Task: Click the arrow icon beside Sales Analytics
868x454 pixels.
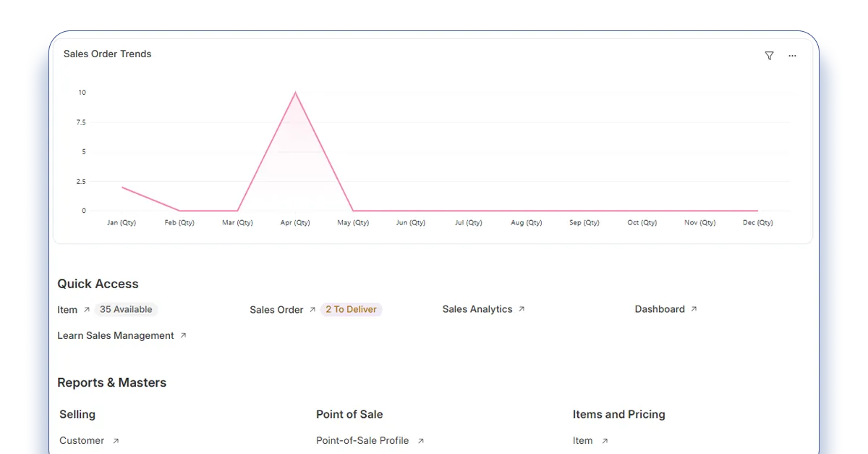Action: [x=522, y=309]
